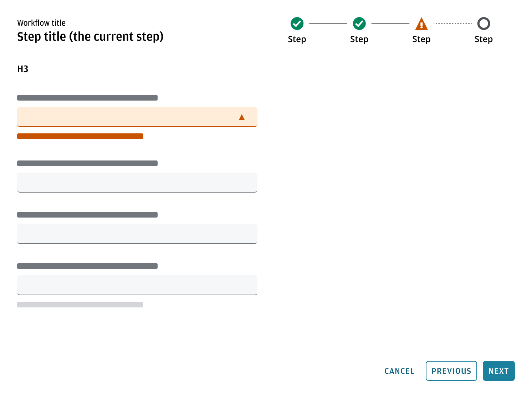Image resolution: width=532 pixels, height=398 pixels.
Task: Click the Step title heading
Action: click(x=90, y=36)
